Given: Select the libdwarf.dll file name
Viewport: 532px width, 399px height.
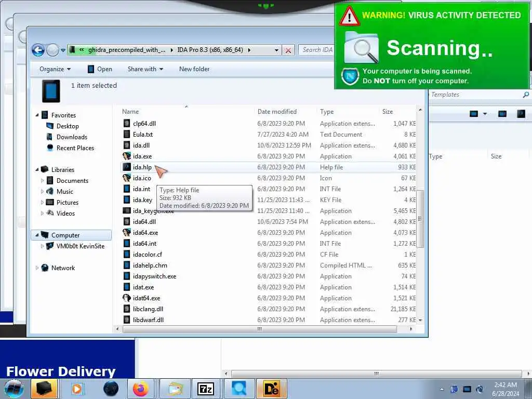Looking at the screenshot, I should (148, 320).
